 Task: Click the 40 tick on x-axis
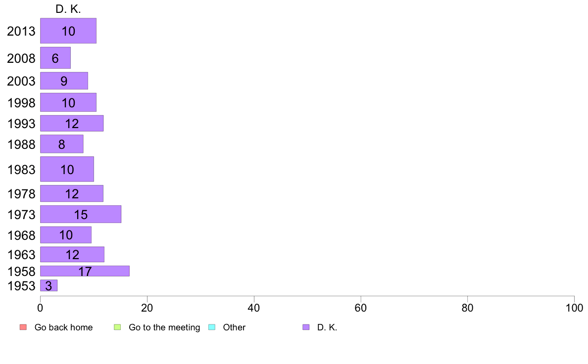[x=254, y=308]
